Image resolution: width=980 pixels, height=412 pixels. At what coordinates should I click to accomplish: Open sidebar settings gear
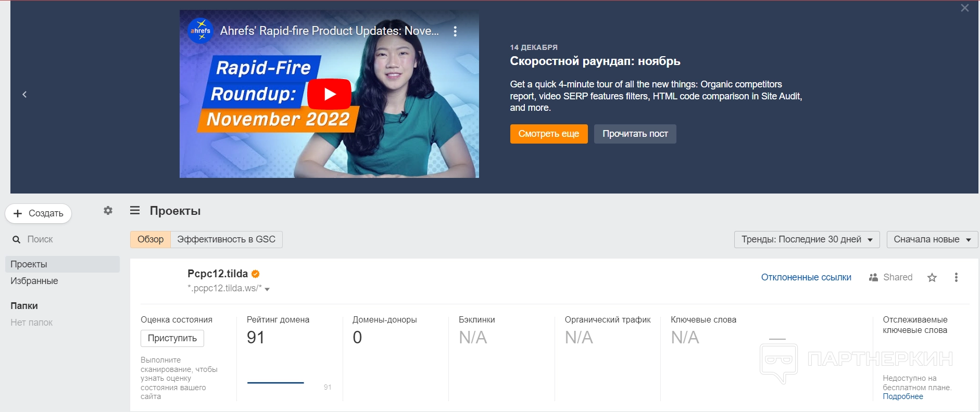pyautogui.click(x=108, y=211)
